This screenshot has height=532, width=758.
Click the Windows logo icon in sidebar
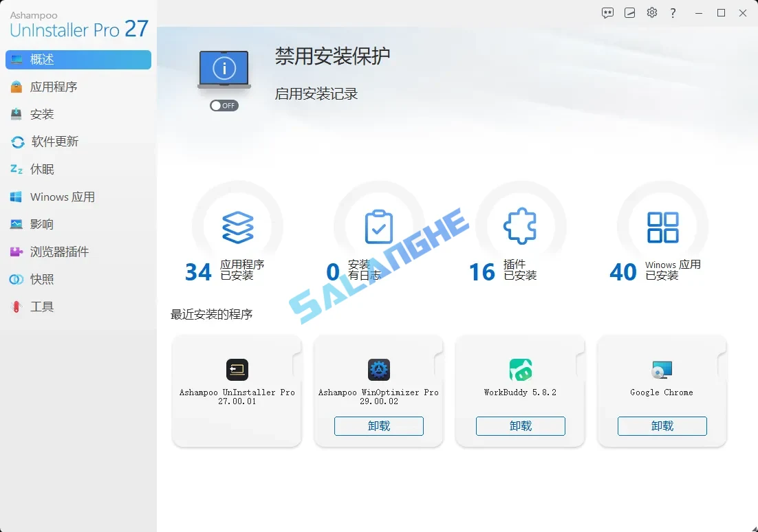[x=16, y=197]
